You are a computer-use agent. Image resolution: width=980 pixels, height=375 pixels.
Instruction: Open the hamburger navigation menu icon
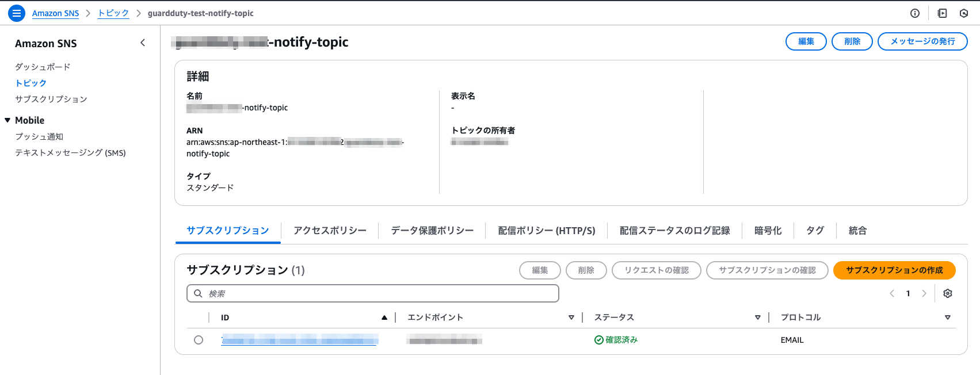point(17,13)
